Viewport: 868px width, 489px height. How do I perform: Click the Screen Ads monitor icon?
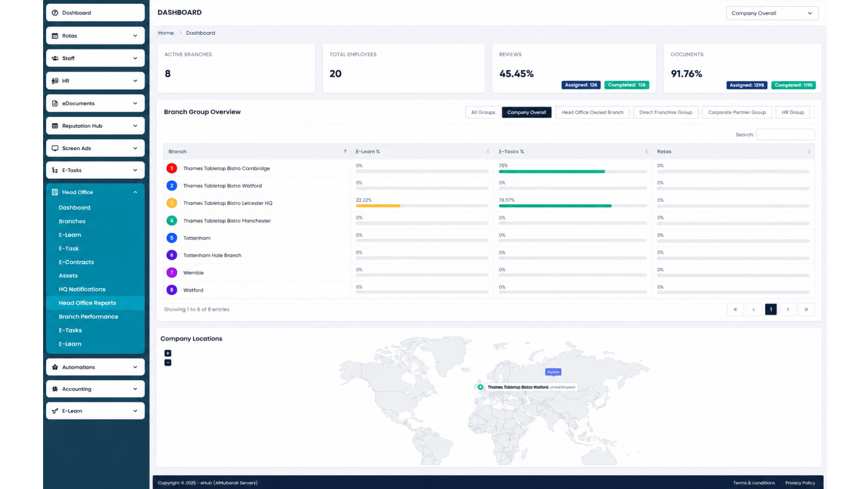[55, 148]
